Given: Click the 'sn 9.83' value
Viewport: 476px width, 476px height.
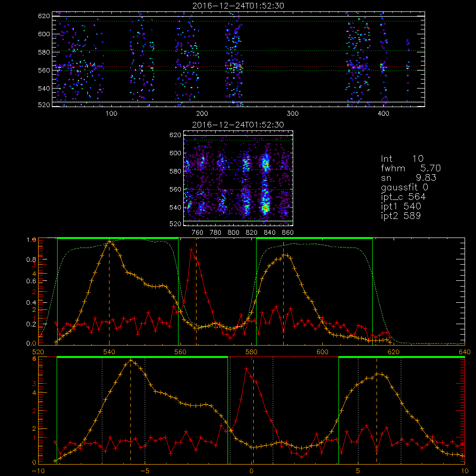Looking at the screenshot, I should click(408, 178).
